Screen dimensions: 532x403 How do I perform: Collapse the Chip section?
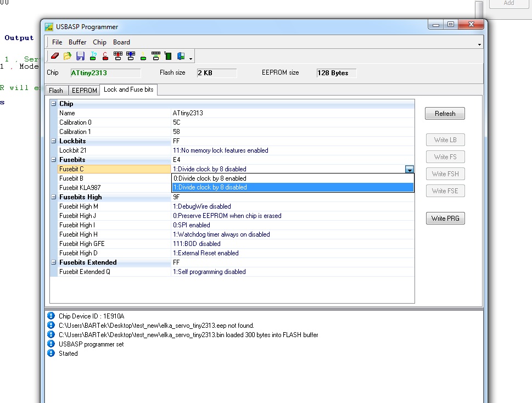[54, 103]
